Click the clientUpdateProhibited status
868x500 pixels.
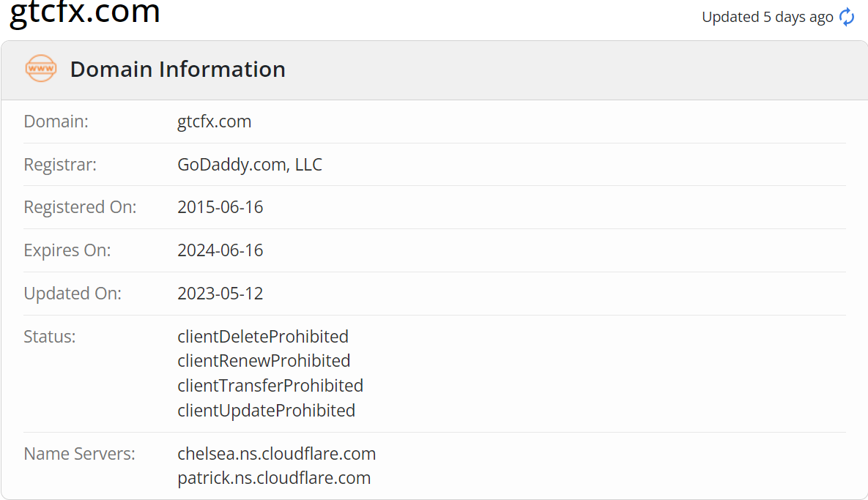point(267,411)
